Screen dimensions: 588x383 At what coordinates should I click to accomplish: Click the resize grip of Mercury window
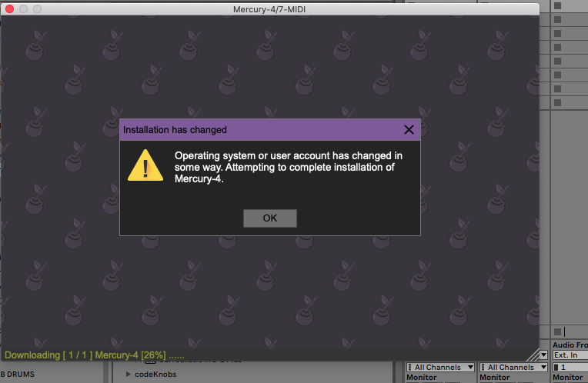click(533, 355)
